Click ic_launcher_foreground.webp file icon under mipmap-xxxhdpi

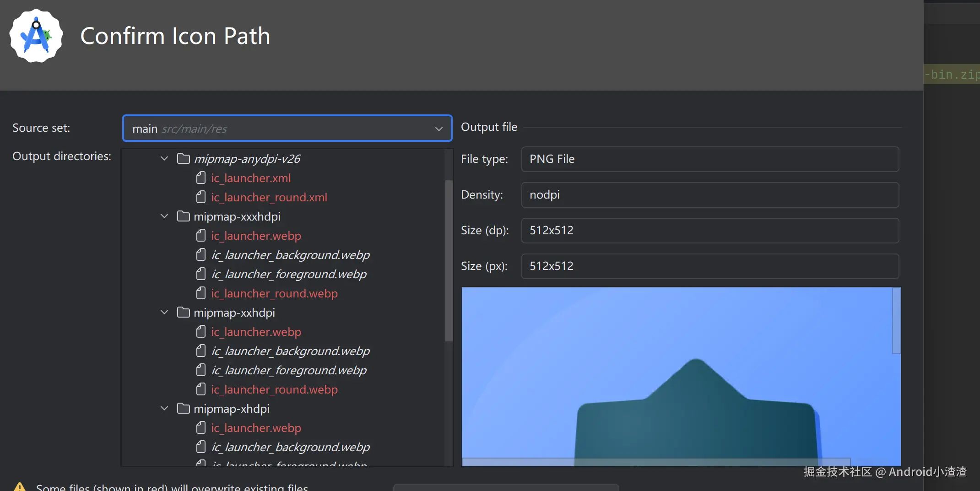tap(201, 274)
